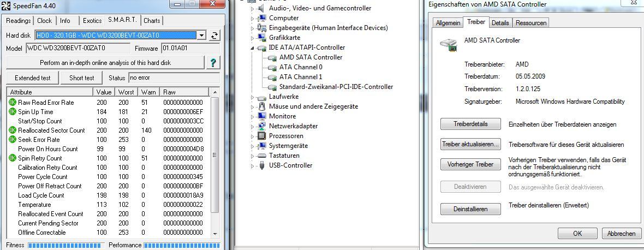Select the Load Cycle Count row
Image resolution: width=644 pixels, height=250 pixels.
(x=109, y=195)
